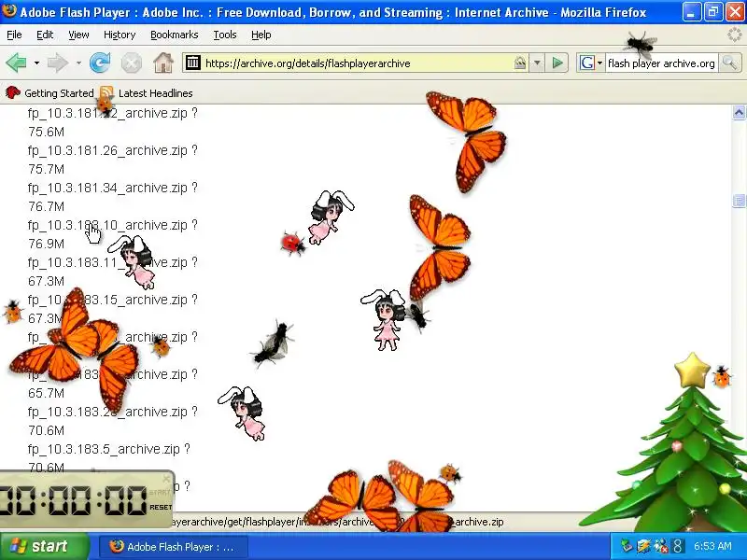Viewport: 747px width, 560px height.
Task: Click the grey Forward arrow button
Action: coord(58,63)
